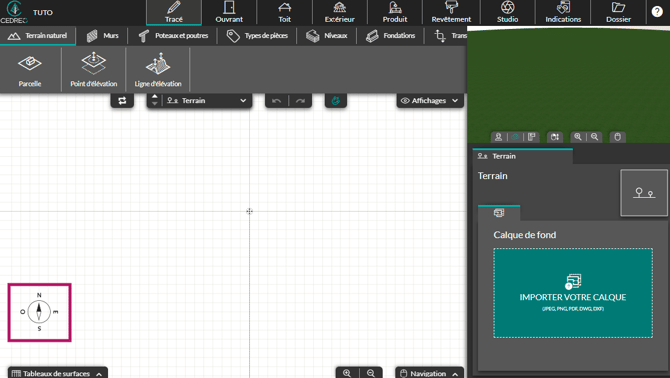Switch 3D view to floor plan view
Screen dimensions: 670x378
tap(532, 137)
